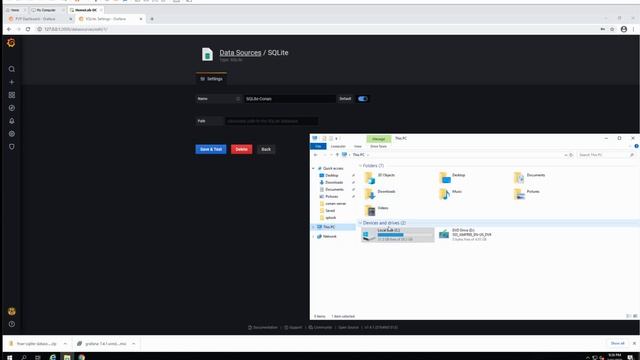Collapse the Devices and drives group
This screenshot has width=640, height=360.
click(360, 223)
